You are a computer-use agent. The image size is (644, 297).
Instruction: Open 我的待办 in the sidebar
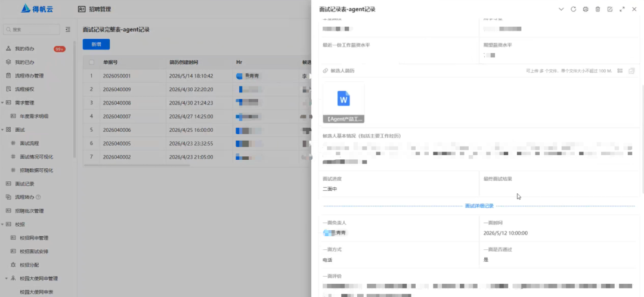click(24, 49)
